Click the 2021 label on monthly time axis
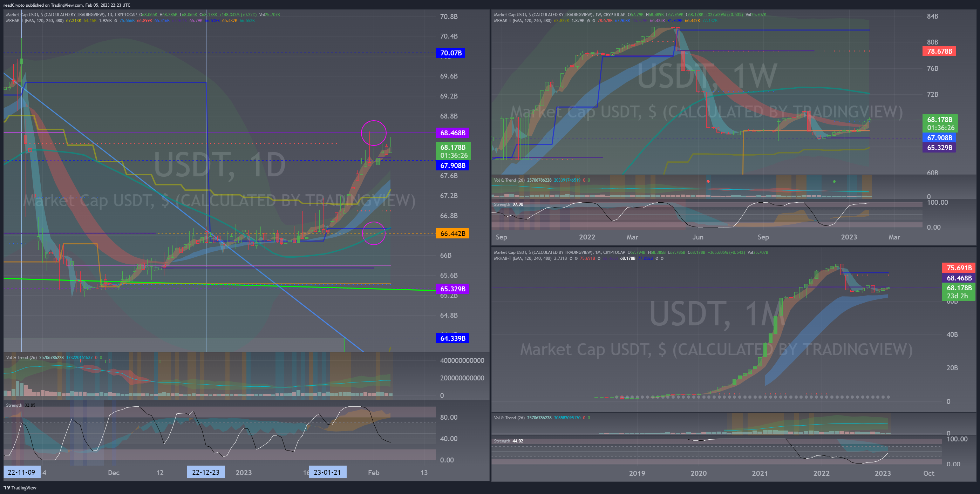The height and width of the screenshot is (494, 980). (760, 473)
